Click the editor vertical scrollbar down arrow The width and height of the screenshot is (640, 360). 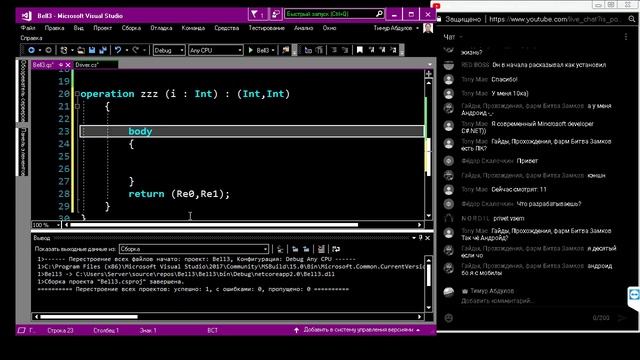coord(429,216)
